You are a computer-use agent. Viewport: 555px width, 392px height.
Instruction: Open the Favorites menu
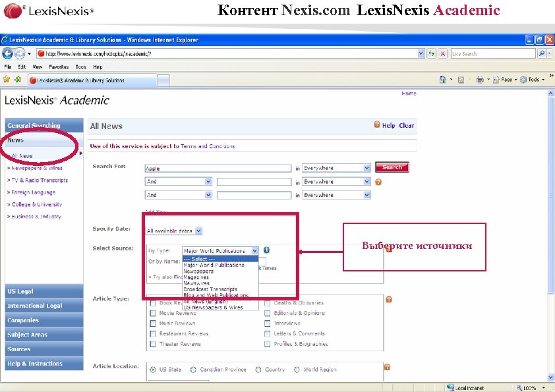click(58, 67)
